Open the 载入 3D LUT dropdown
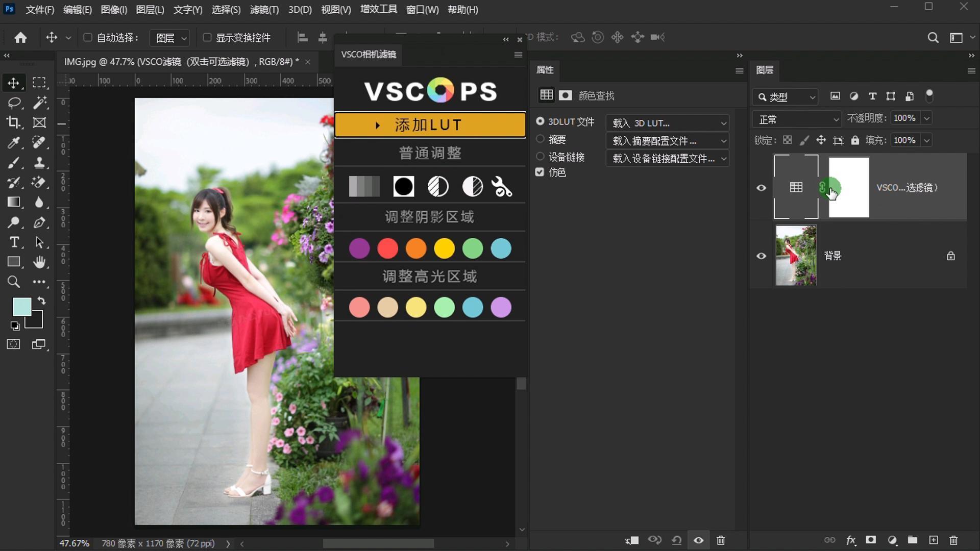The image size is (980, 551). tap(668, 123)
